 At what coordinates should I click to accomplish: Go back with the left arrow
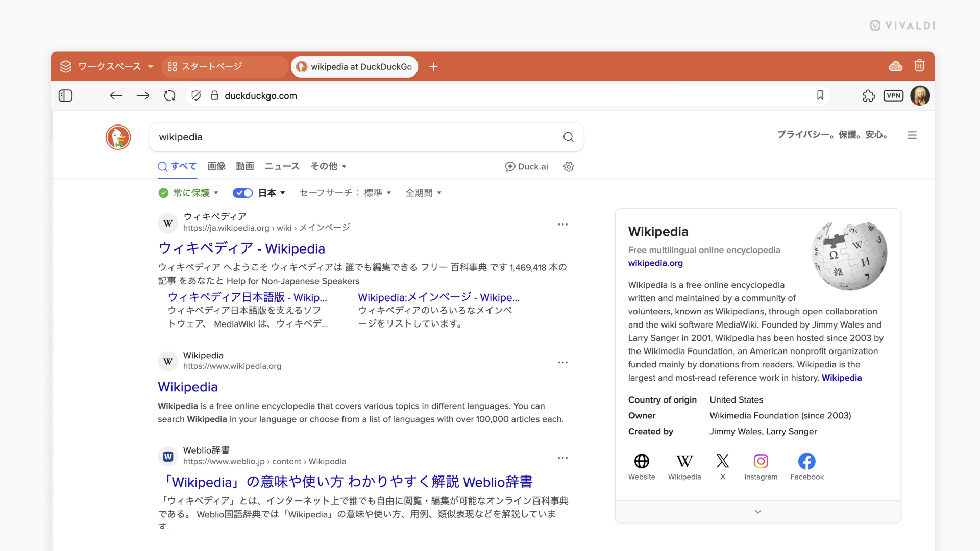tap(116, 96)
